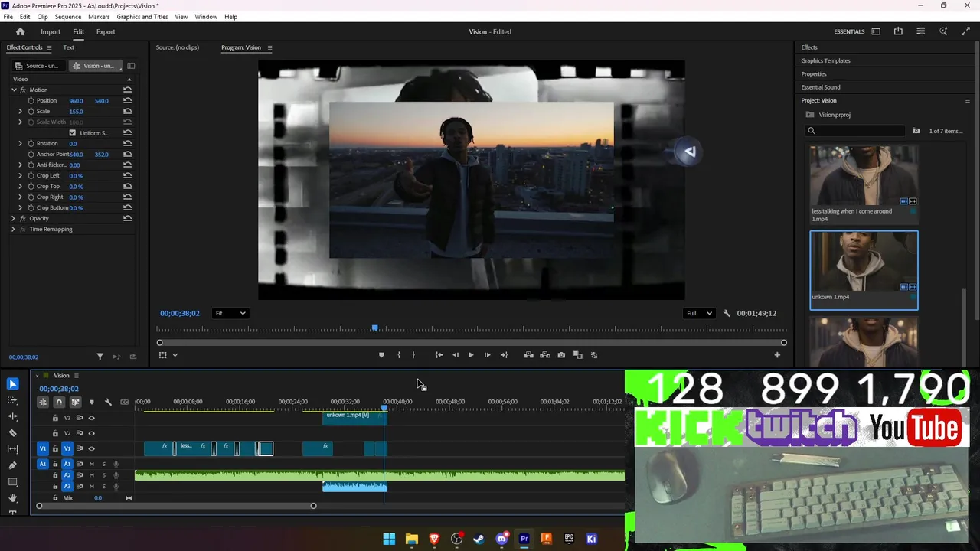This screenshot has height=551, width=980.
Task: Expand the Rotation property
Action: (21, 143)
